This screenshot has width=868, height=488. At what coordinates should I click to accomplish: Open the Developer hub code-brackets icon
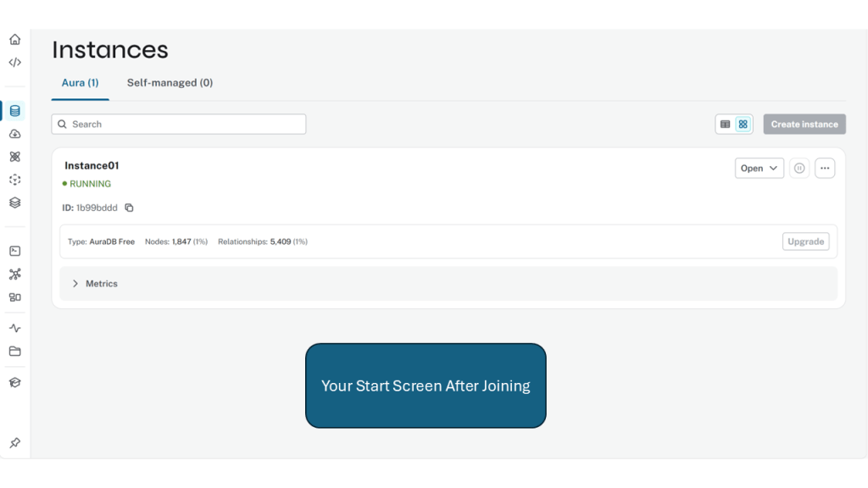[x=14, y=63]
